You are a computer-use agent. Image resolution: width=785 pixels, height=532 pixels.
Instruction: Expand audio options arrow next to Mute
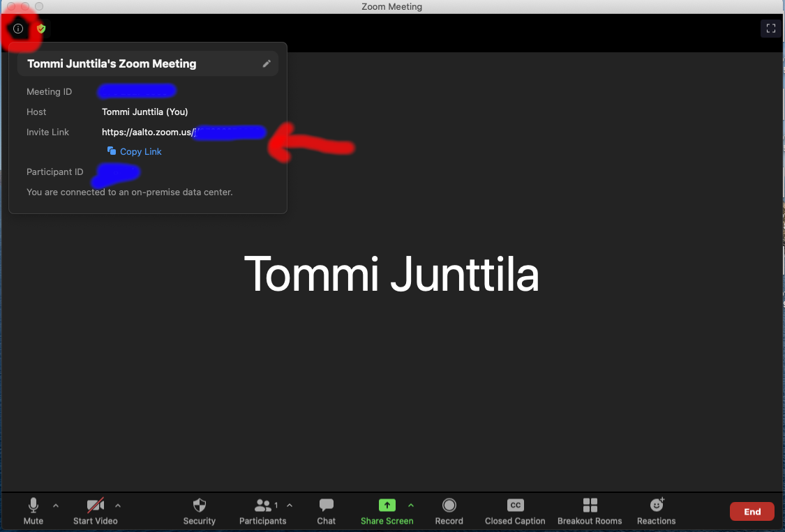pos(56,506)
